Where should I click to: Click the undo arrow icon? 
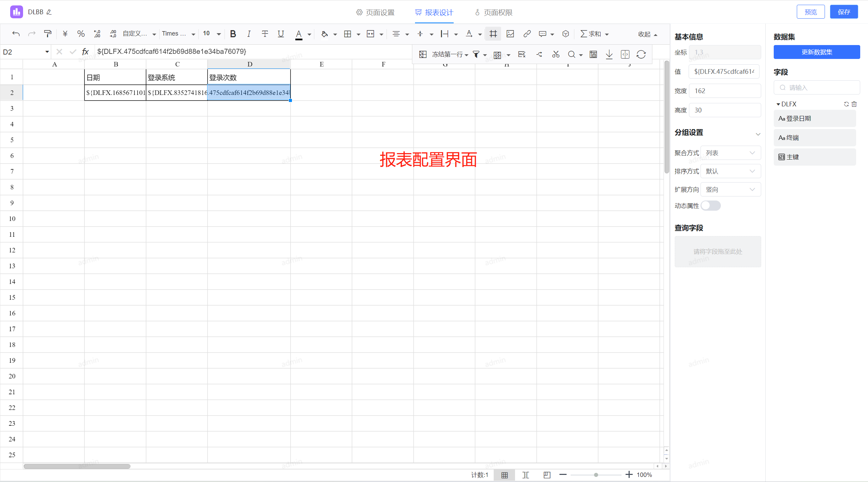tap(16, 34)
